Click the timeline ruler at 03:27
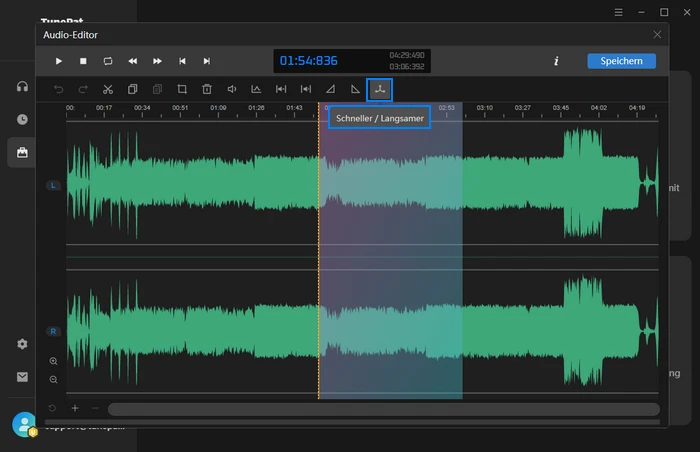Image resolution: width=700 pixels, height=452 pixels. [x=522, y=108]
